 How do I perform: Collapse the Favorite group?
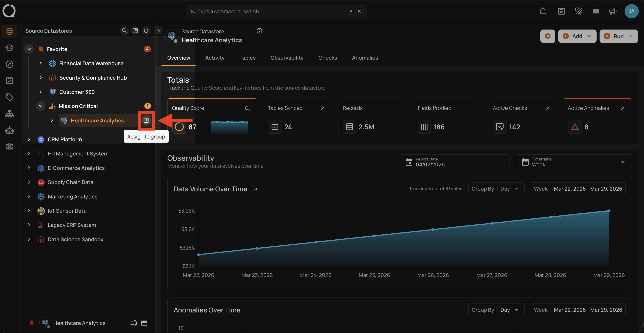point(29,49)
